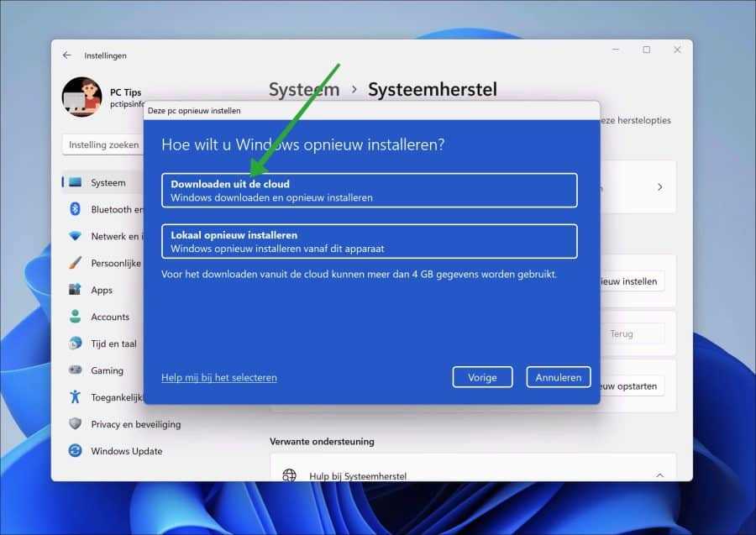
Task: Click the Verwante ondersteuning heading
Action: click(x=322, y=441)
